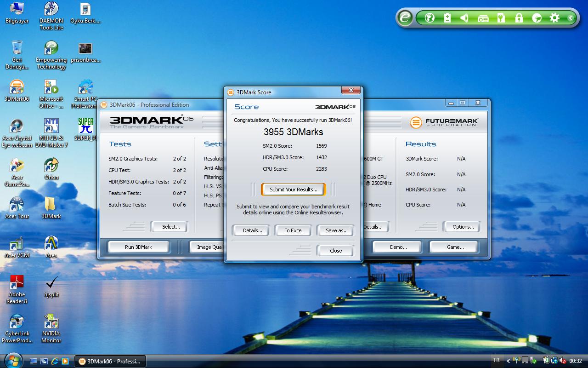Expand hidden system tray icons arrow
This screenshot has height=368, width=588.
(x=508, y=361)
